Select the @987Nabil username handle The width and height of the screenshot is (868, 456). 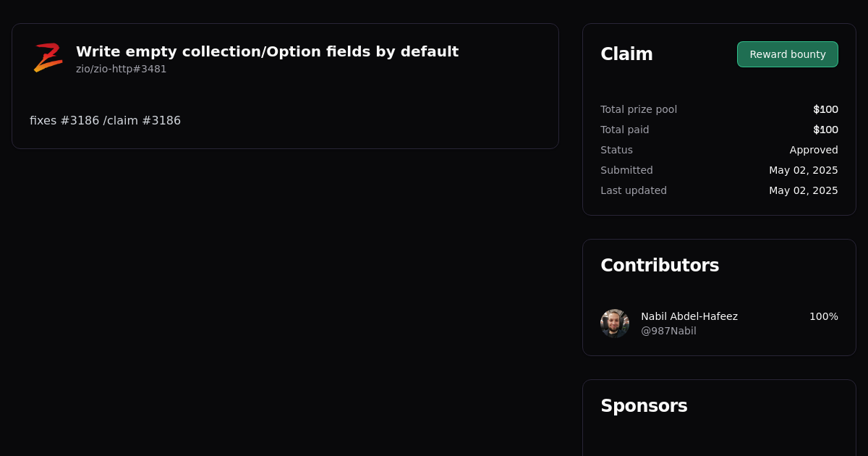pyautogui.click(x=668, y=331)
